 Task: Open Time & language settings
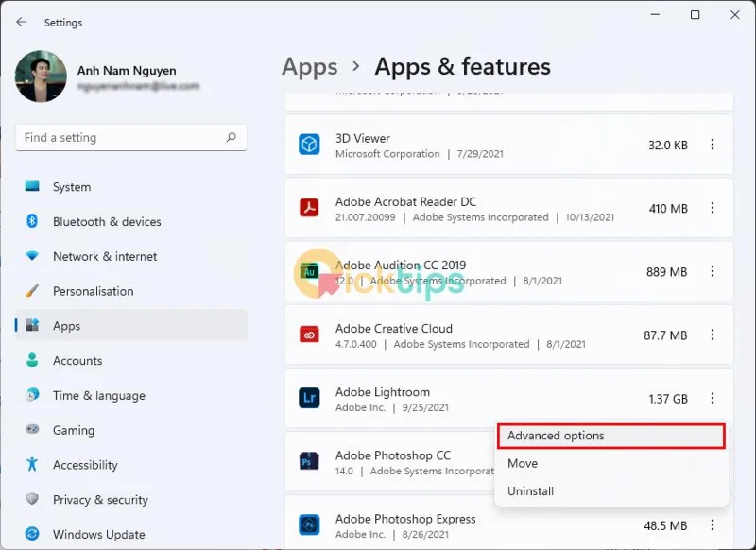131,395
